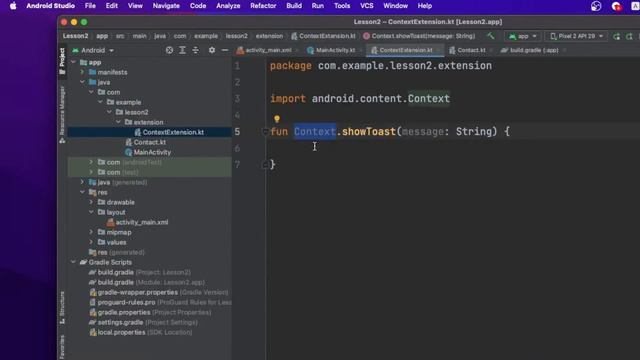Click the run/apply changes icon in toolbar
Viewport: 640px width, 360px height.
[x=616, y=36]
